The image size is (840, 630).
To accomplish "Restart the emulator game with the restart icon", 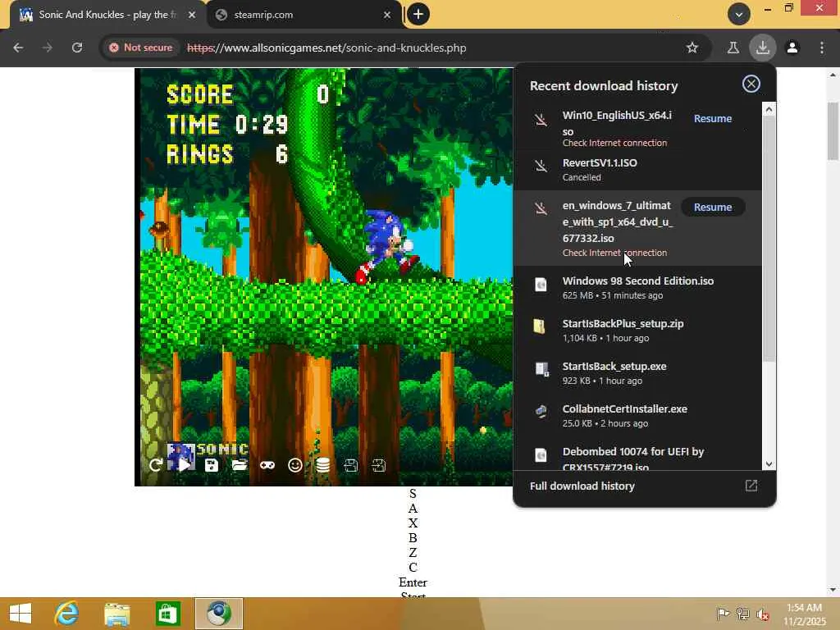I will [156, 465].
